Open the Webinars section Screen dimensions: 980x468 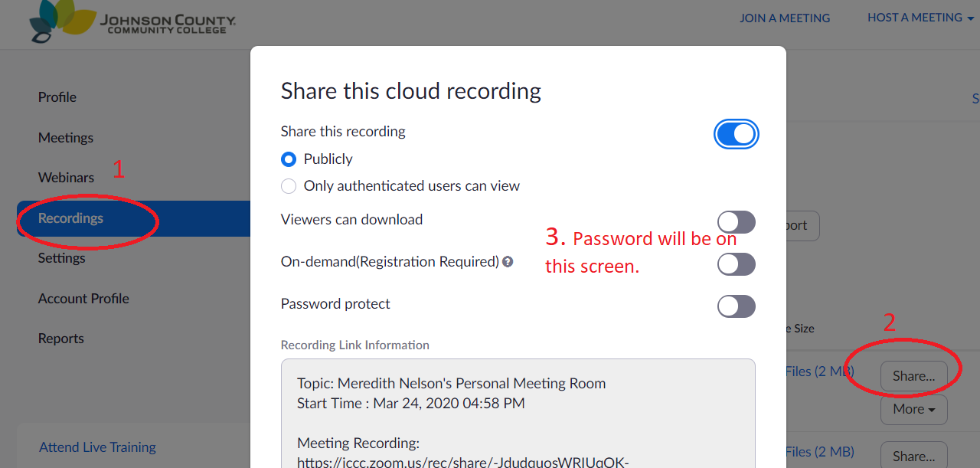66,177
